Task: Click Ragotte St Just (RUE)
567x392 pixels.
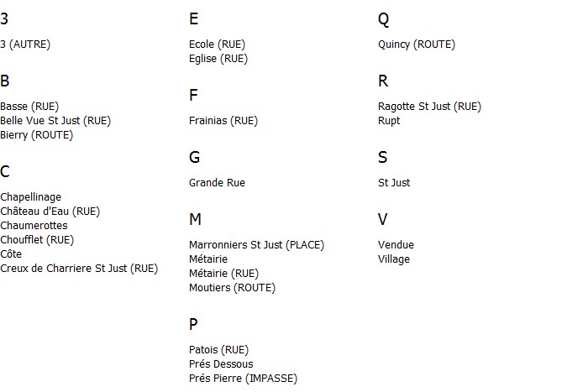Action: pyautogui.click(x=429, y=107)
